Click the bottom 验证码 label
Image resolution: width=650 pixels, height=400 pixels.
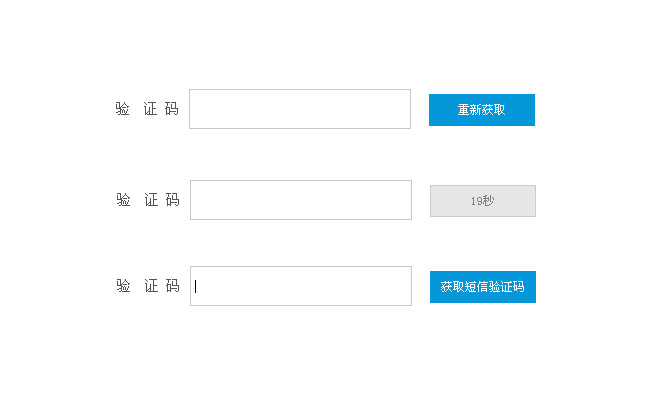pyautogui.click(x=147, y=286)
